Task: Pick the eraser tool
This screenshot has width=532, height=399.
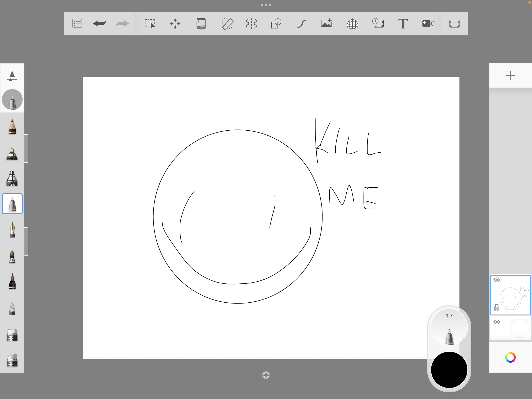Action: [12, 335]
